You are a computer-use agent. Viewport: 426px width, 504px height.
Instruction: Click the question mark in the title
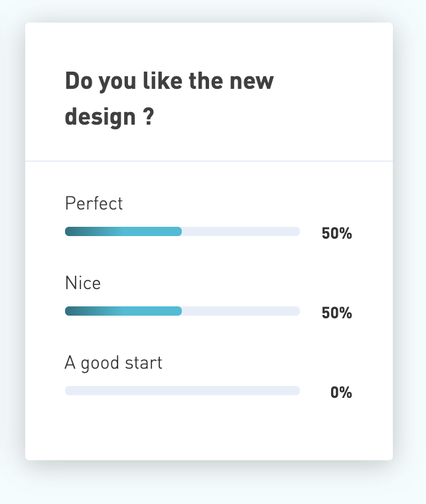148,116
